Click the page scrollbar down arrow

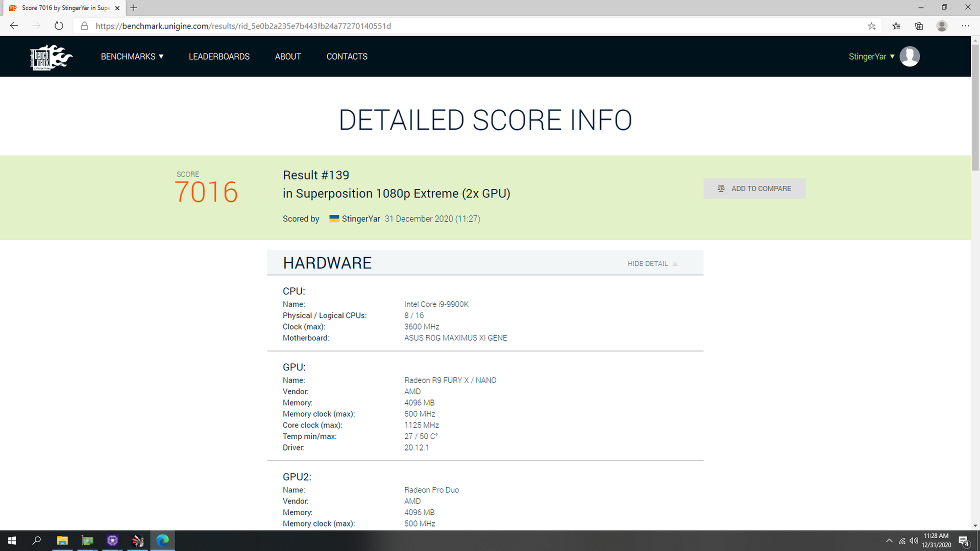coord(975,525)
